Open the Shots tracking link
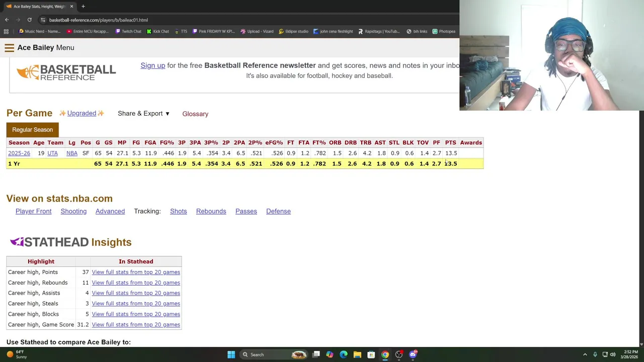 [178, 211]
